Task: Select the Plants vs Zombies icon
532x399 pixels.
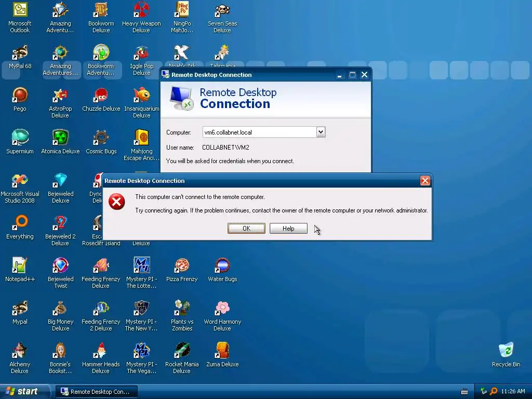Action: click(x=182, y=316)
